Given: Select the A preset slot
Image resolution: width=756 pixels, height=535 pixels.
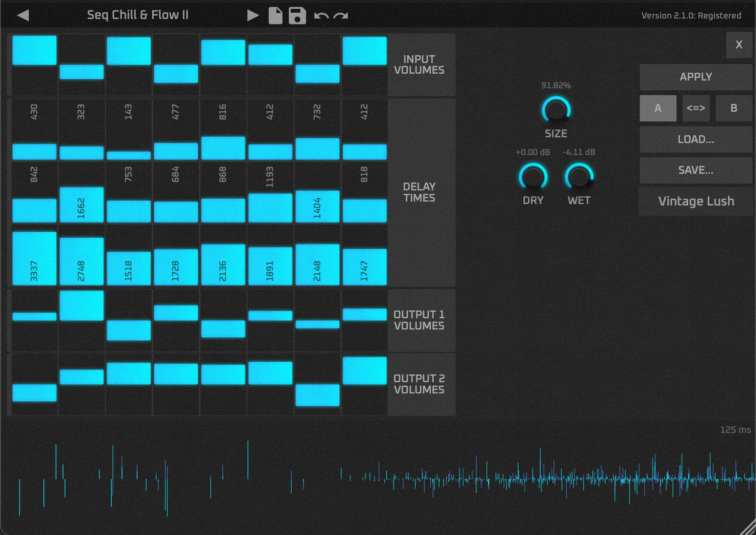Looking at the screenshot, I should (x=658, y=108).
